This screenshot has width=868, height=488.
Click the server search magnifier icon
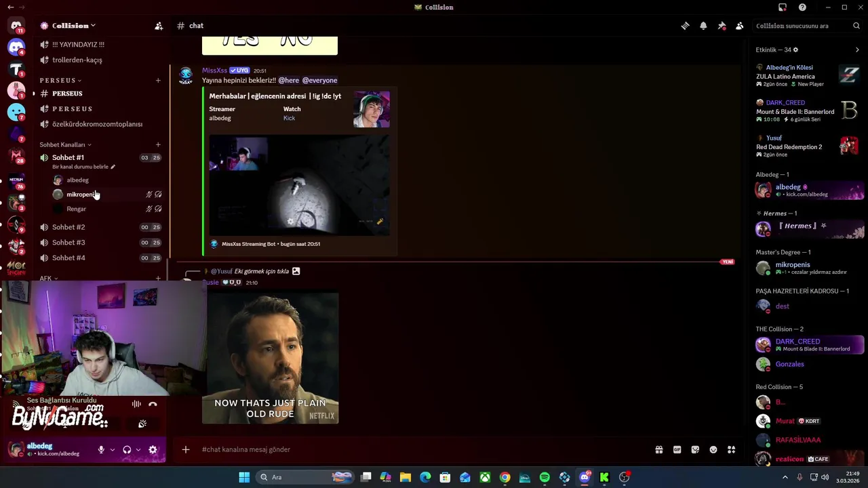(x=856, y=26)
